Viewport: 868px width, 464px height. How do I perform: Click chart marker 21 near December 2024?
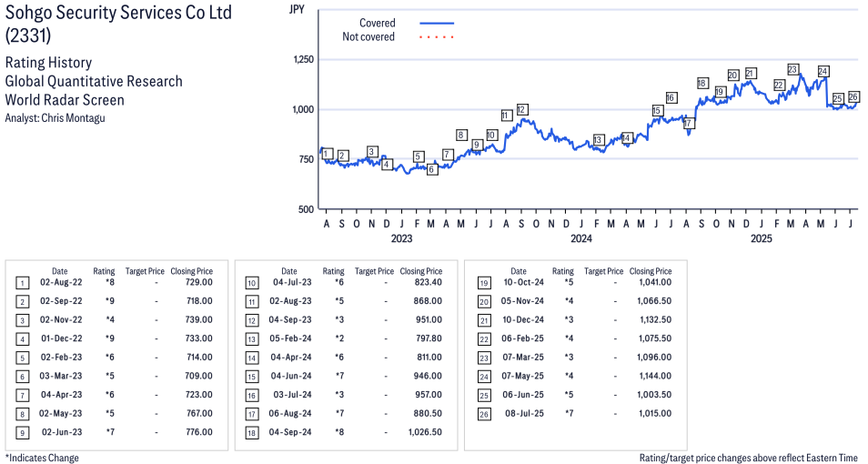(751, 74)
